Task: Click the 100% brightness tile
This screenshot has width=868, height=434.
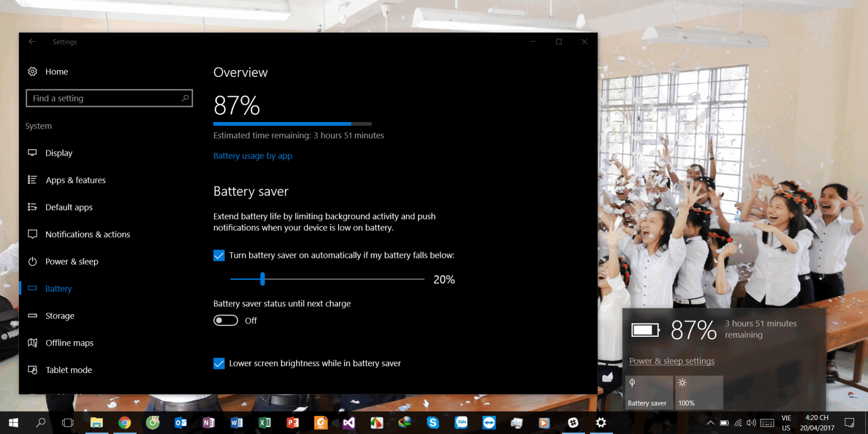Action: [x=699, y=393]
